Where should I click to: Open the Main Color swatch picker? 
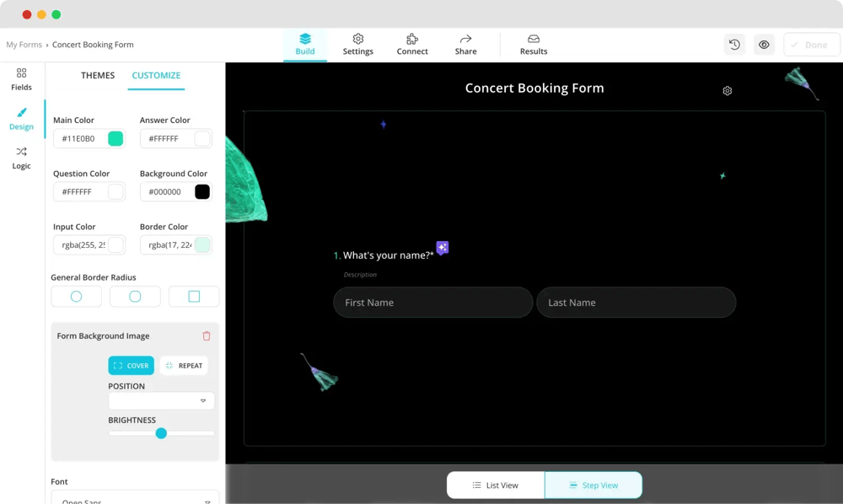115,138
